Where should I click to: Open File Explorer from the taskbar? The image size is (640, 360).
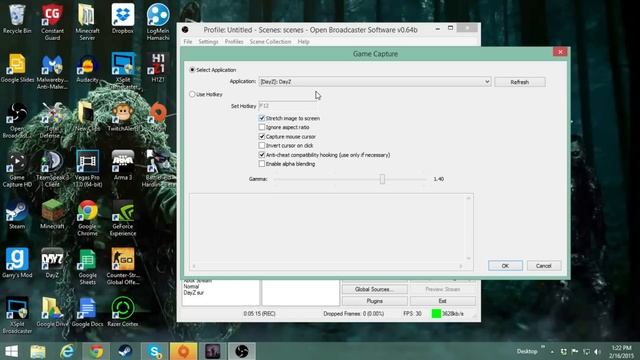tap(38, 351)
